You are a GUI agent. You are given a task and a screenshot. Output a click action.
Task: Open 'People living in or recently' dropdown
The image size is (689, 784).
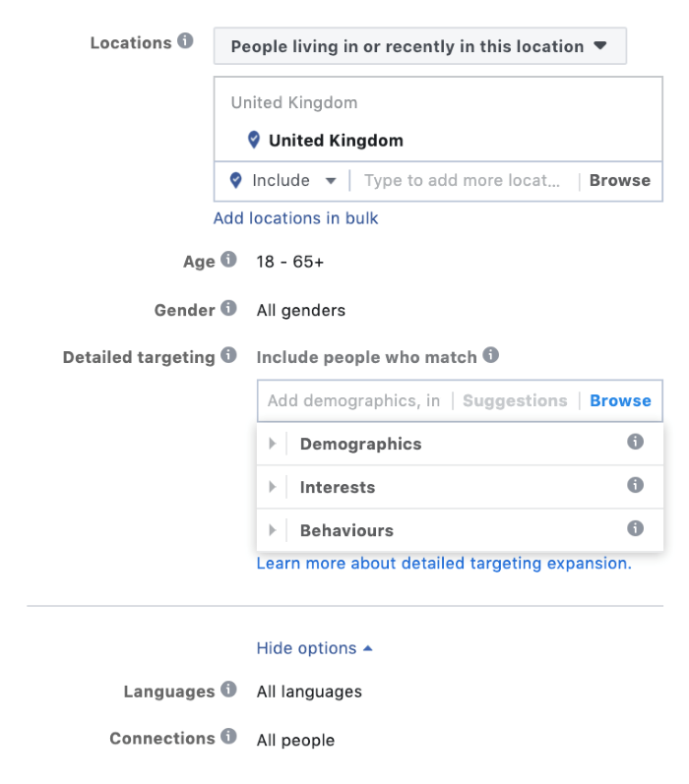click(419, 46)
